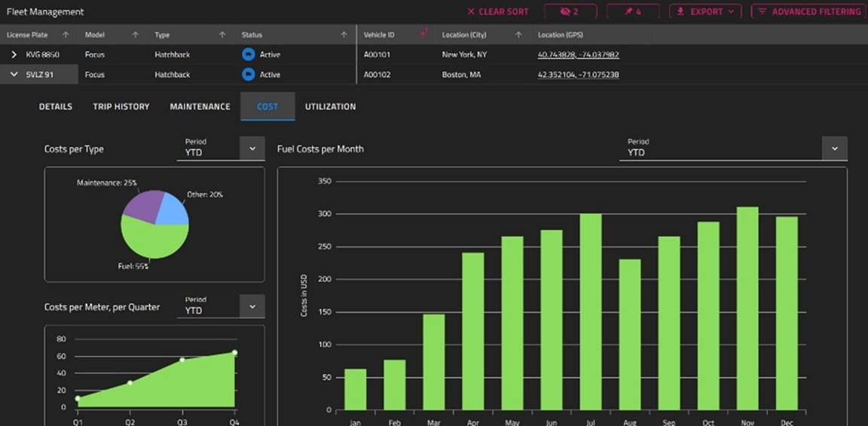Collapse the SVLZ 91 vehicle row
This screenshot has width=868, height=426.
click(14, 75)
